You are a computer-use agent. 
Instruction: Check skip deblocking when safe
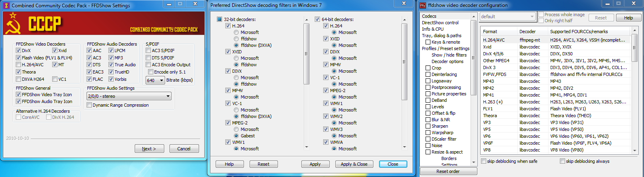483,161
